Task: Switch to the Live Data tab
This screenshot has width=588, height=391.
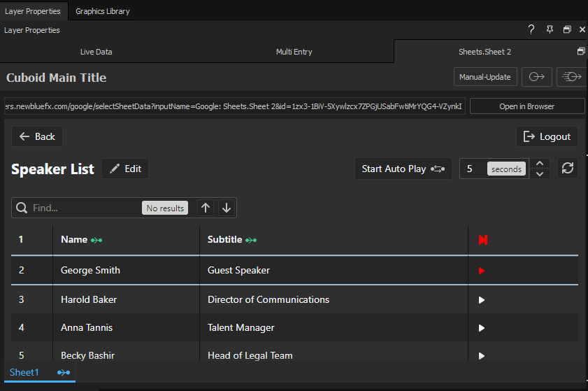Action: (x=96, y=52)
